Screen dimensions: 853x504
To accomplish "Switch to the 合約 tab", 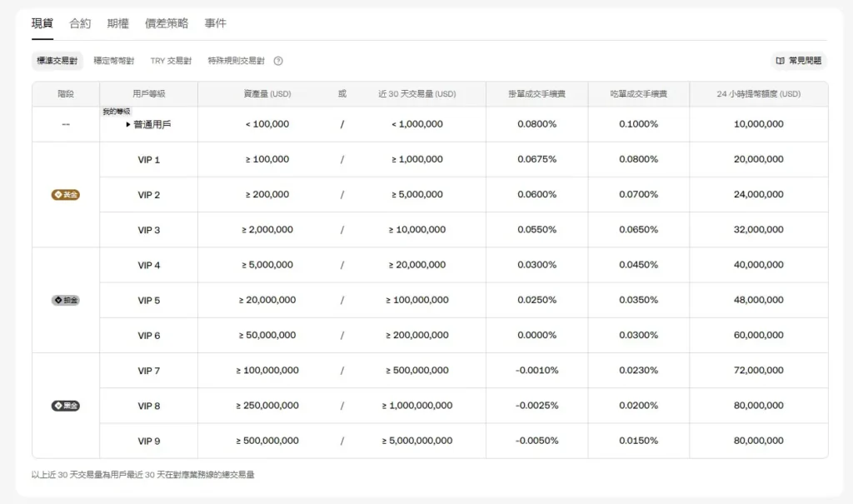I will point(80,23).
